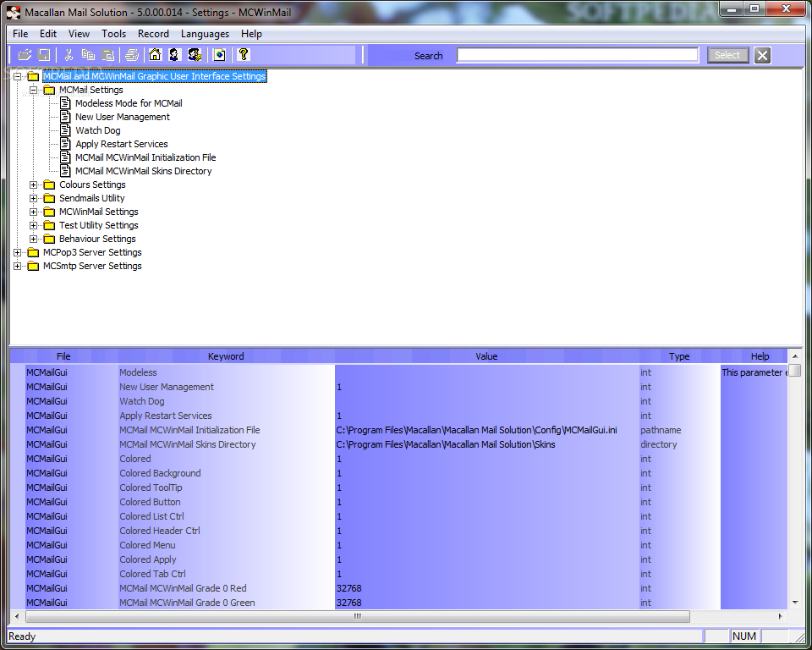This screenshot has height=650, width=812.
Task: Open the Help menu
Action: tap(251, 34)
